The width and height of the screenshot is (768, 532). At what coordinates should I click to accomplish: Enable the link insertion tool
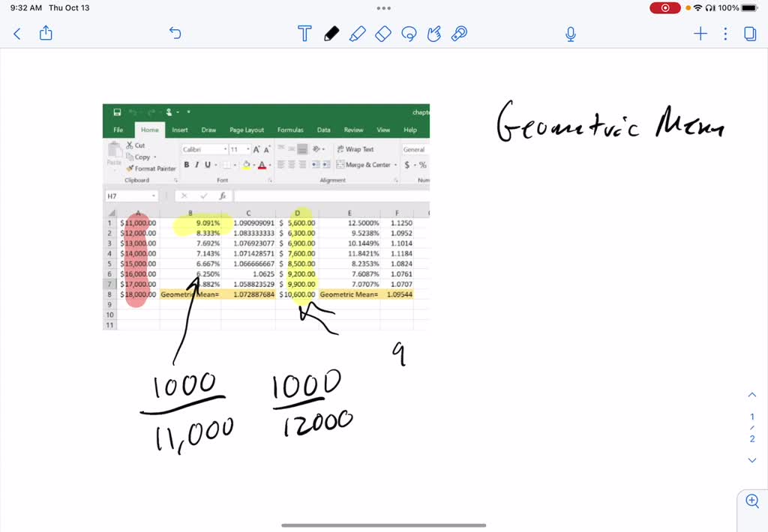pyautogui.click(x=458, y=34)
